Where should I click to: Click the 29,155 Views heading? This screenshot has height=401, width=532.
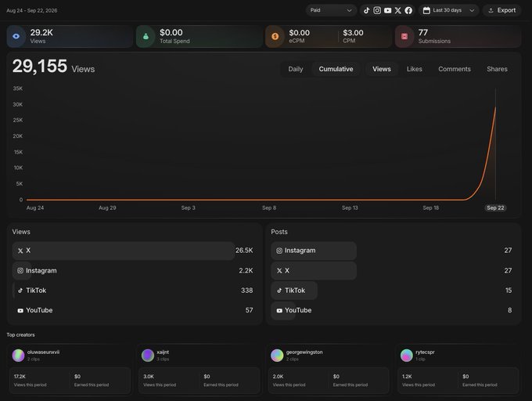[53, 67]
